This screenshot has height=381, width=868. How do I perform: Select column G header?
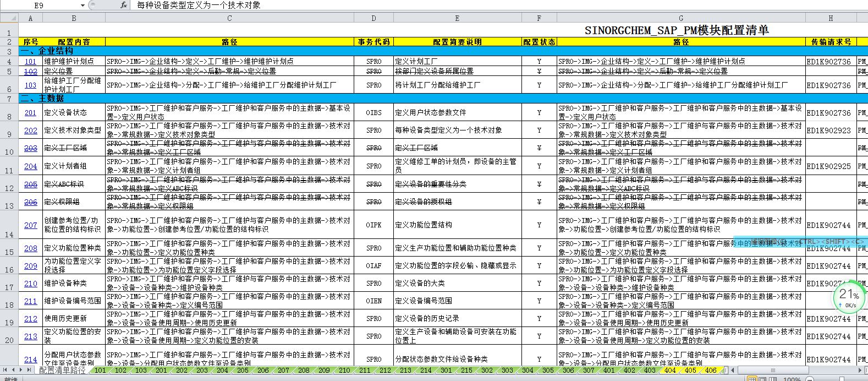pos(681,18)
